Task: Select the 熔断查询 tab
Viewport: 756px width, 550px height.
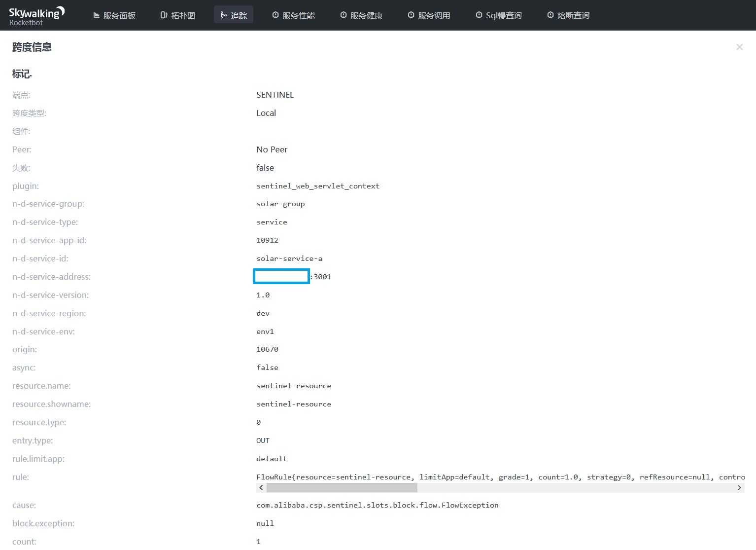Action: [x=568, y=15]
